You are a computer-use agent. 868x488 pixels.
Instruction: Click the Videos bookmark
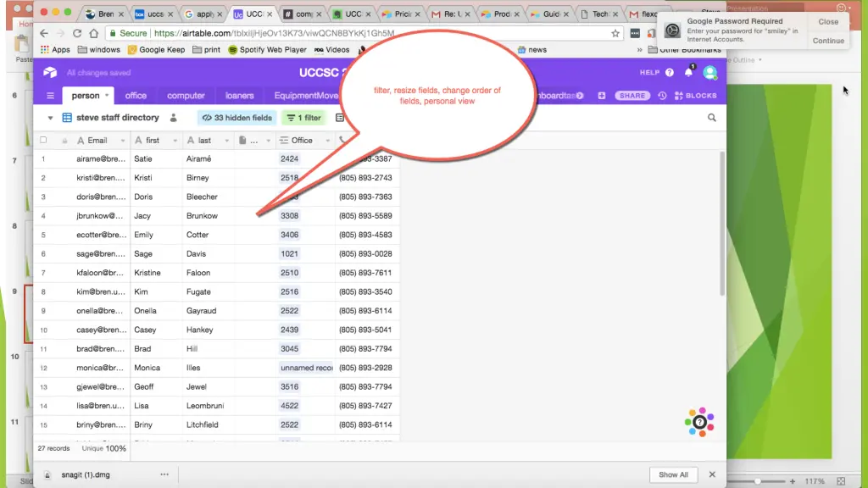tap(331, 50)
